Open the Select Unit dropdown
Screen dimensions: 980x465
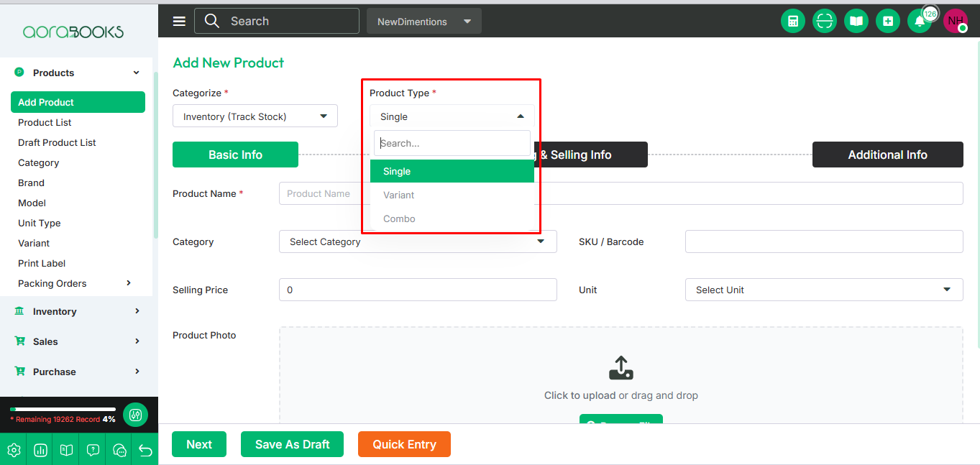click(824, 290)
